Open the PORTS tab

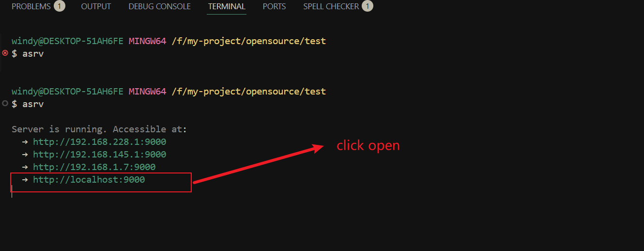pyautogui.click(x=274, y=6)
